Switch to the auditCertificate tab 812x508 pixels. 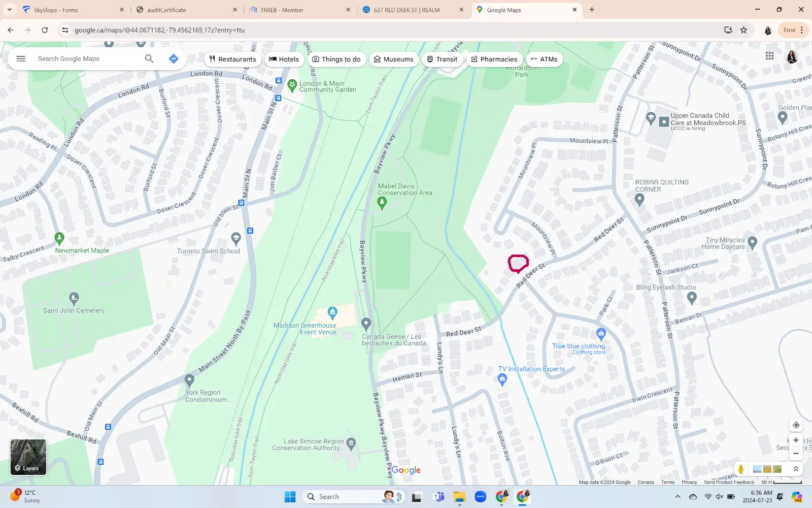pos(185,10)
